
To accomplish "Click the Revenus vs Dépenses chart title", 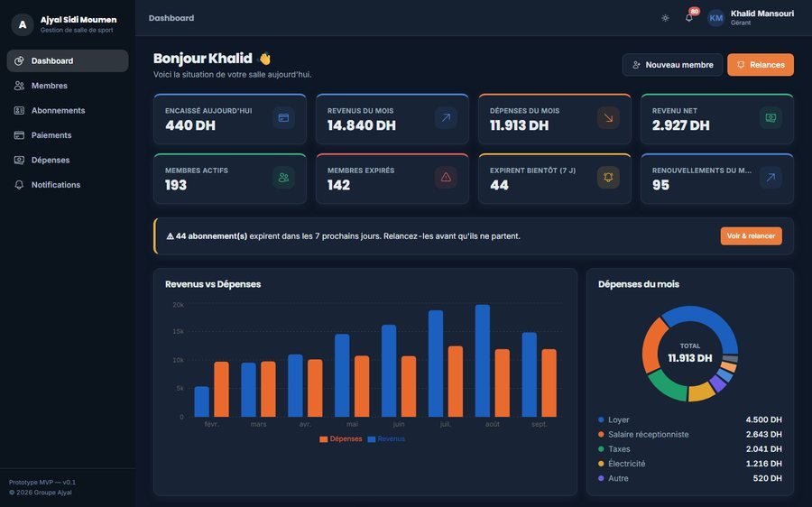I will pyautogui.click(x=213, y=284).
